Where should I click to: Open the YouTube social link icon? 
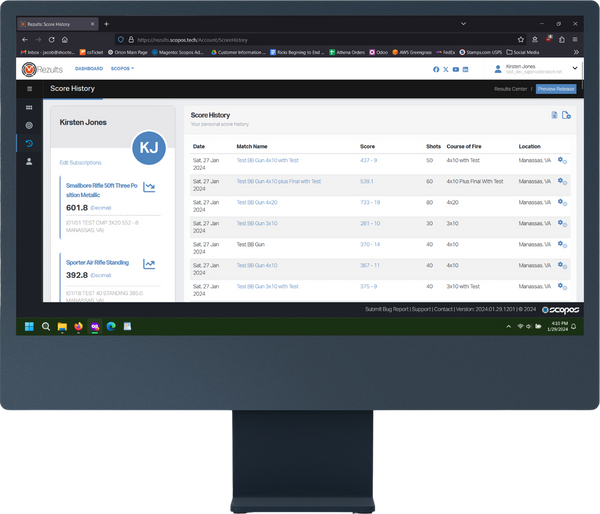coord(455,69)
